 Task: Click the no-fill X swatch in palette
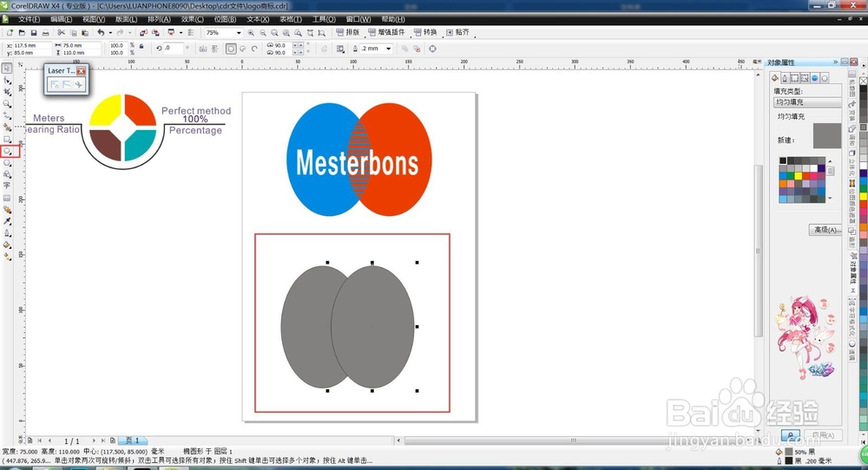pyautogui.click(x=863, y=81)
